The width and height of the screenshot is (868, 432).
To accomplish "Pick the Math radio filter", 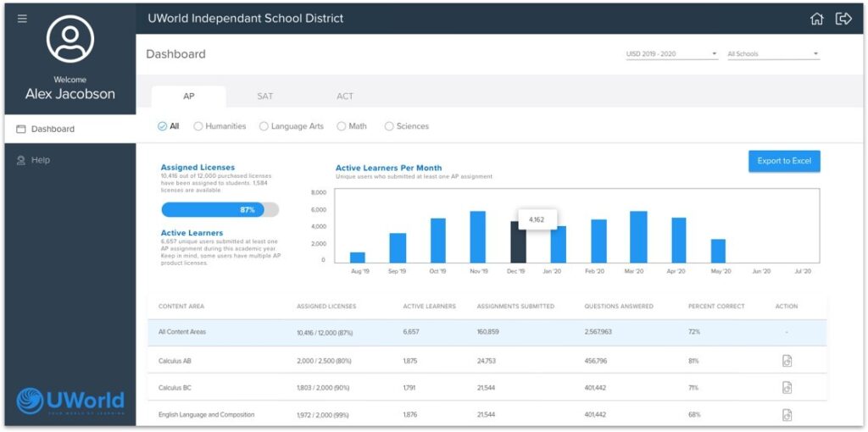I will click(342, 126).
